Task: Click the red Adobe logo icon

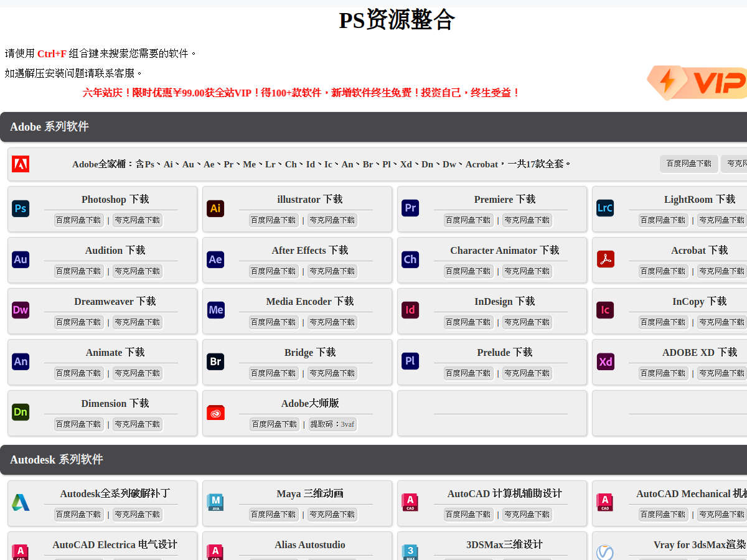Action: pos(21,164)
